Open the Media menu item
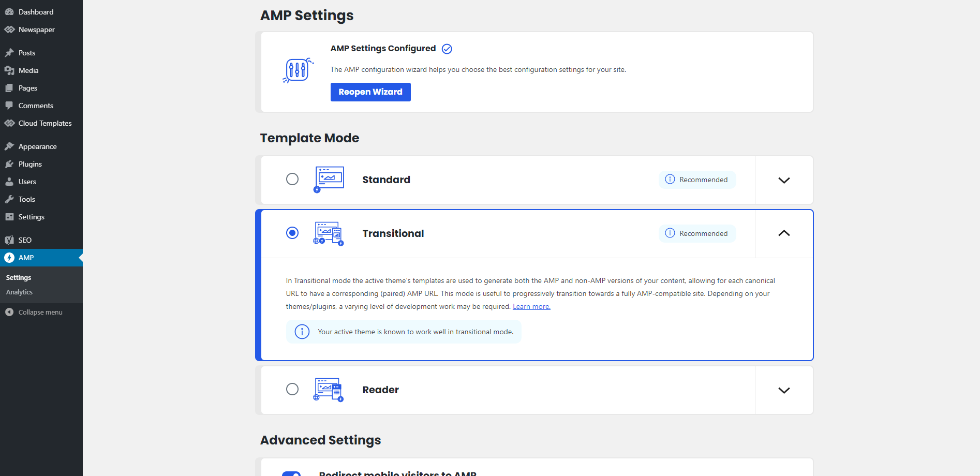The height and width of the screenshot is (476, 980). tap(41, 70)
